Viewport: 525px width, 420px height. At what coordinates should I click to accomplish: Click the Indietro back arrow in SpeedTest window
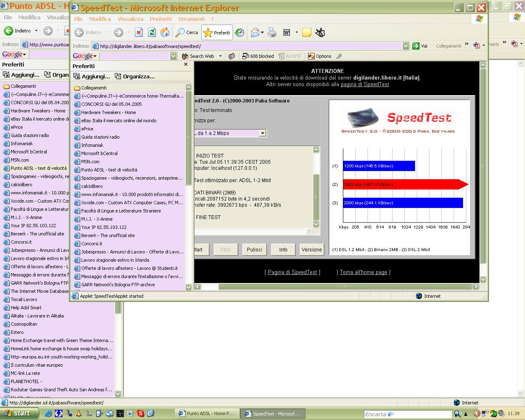(x=80, y=32)
